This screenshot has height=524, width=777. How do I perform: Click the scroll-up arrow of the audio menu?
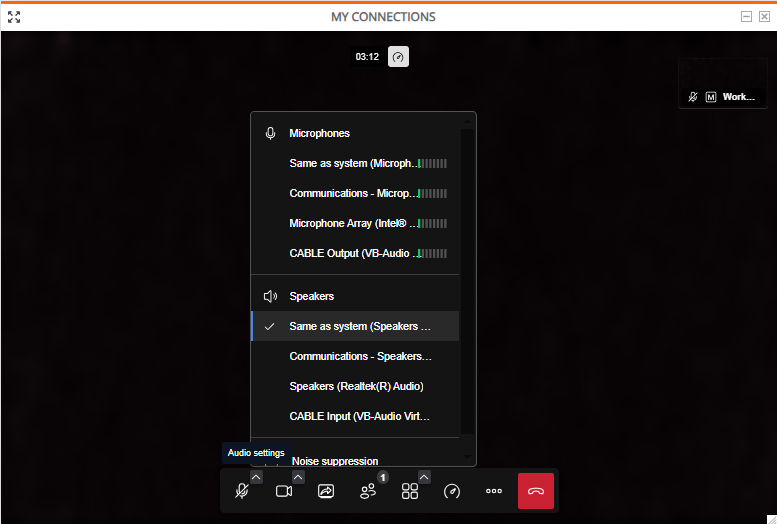(x=467, y=121)
